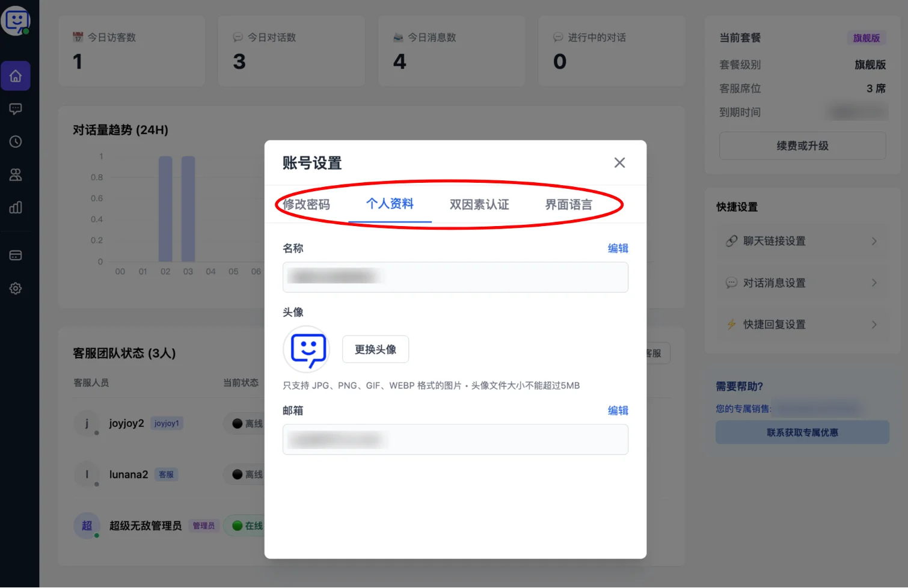Open the billing card icon in sidebar
This screenshot has height=588, width=908.
tap(16, 255)
